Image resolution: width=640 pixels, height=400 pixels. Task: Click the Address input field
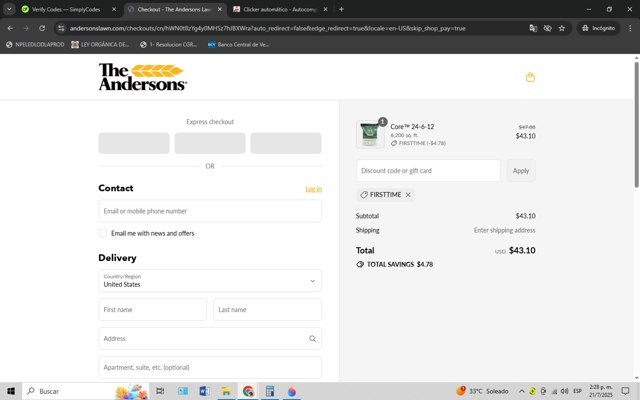click(x=210, y=338)
